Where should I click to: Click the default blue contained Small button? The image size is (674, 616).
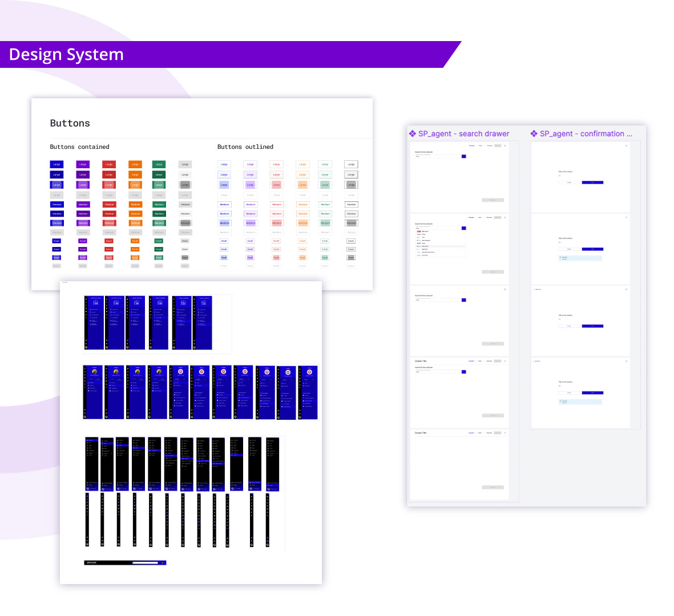(56, 241)
